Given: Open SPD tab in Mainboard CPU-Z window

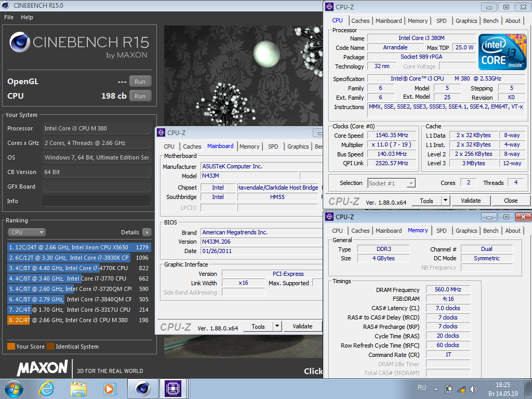Looking at the screenshot, I should point(273,147).
